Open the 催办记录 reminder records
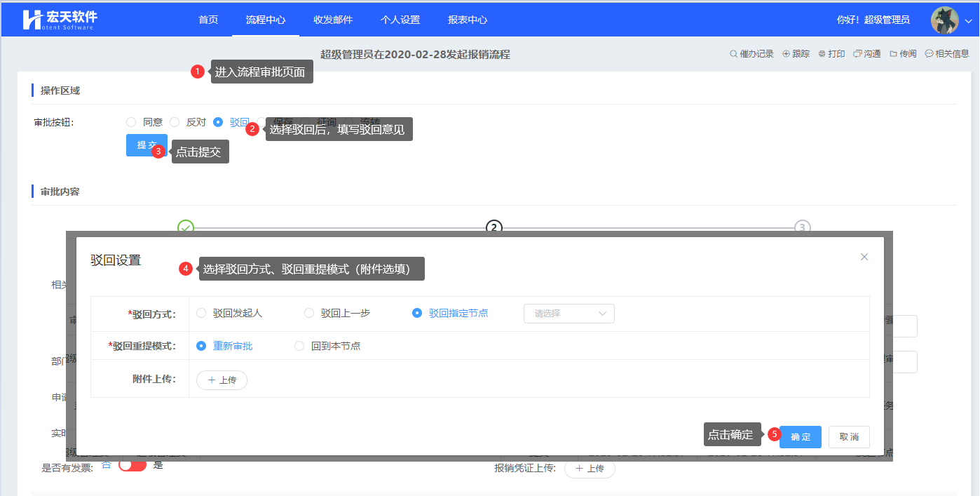 pos(751,54)
